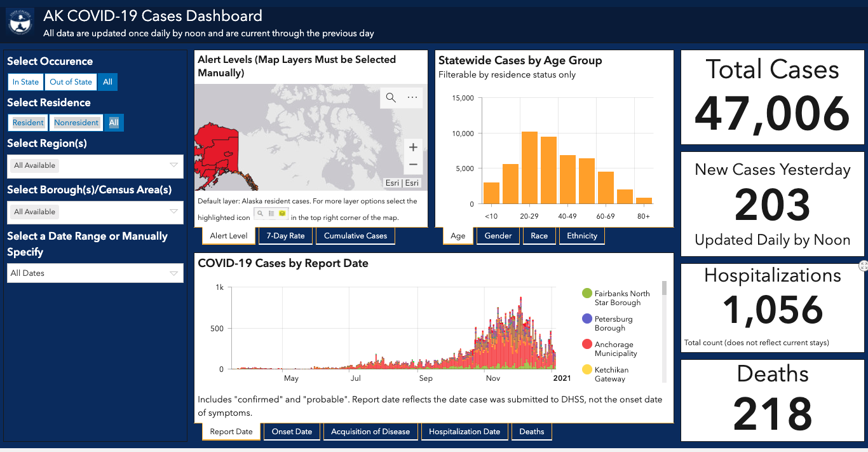Open the Hospitalization Date tab
868x452 pixels.
[465, 432]
